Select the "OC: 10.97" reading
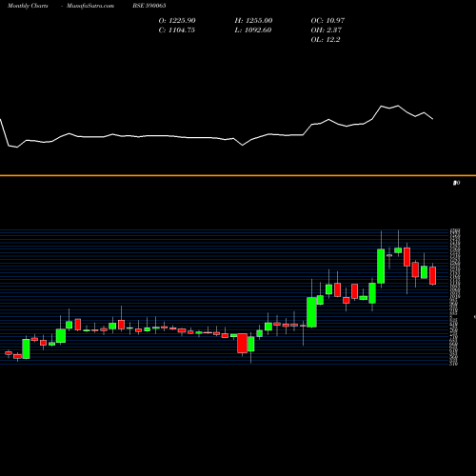Screen dimensions: 476x476 tap(327, 21)
